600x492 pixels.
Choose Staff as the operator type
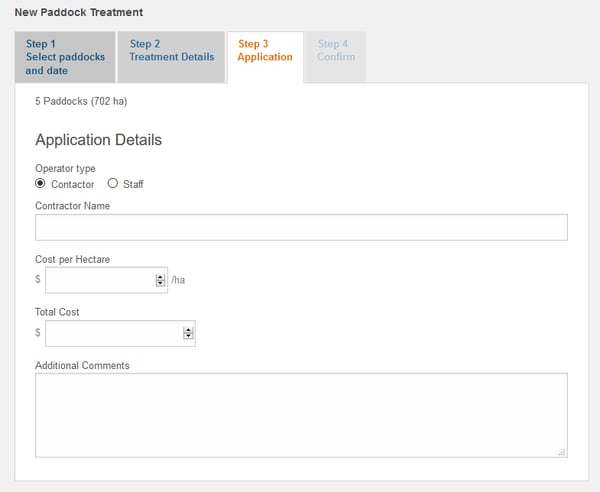113,184
